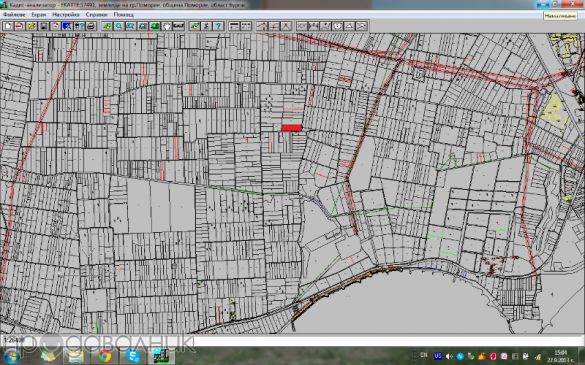Click the blank-page New file toolbar icon

tap(8, 26)
